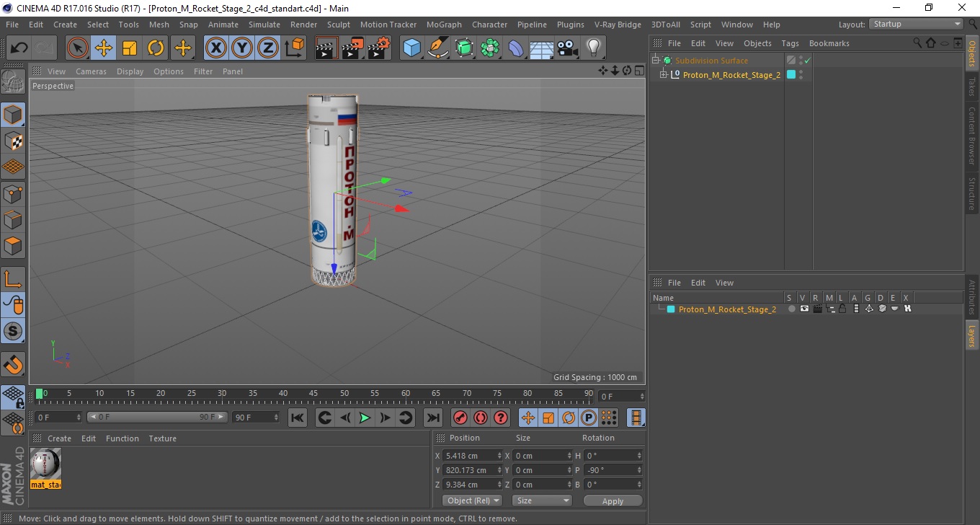Switch to Polygons mode

click(x=13, y=246)
